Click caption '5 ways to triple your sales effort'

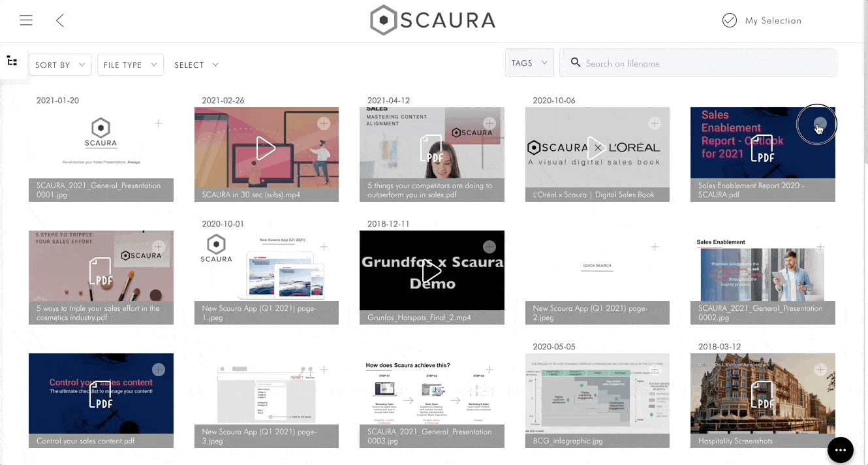98,313
